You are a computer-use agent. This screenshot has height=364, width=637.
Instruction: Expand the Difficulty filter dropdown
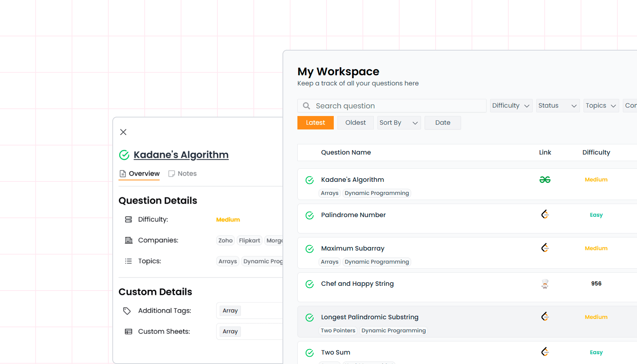[511, 106]
